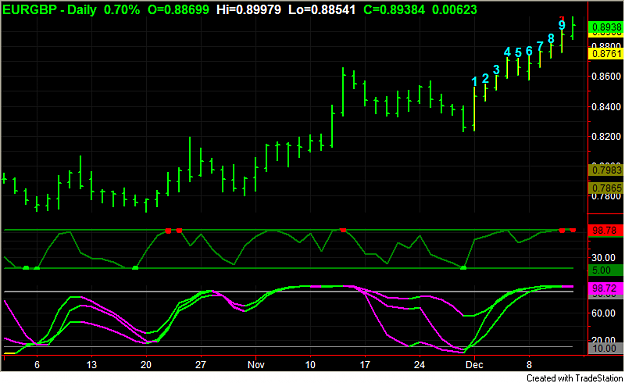This screenshot has height=383, width=625.
Task: Click the green oversold dot near date 20
Action: pos(135,268)
